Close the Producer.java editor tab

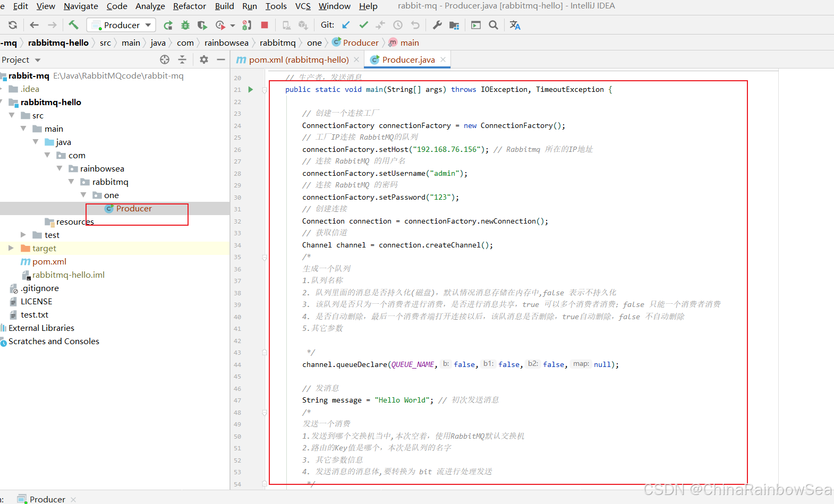pyautogui.click(x=443, y=59)
